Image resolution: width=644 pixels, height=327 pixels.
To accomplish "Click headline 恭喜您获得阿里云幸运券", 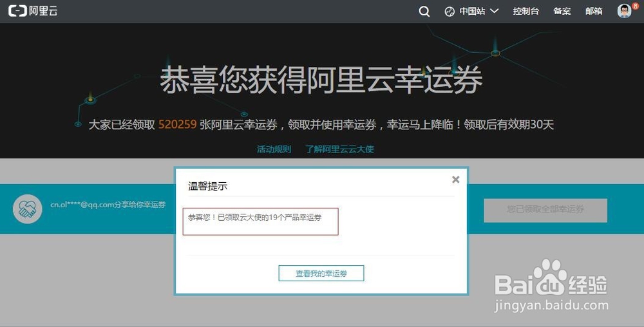I will [x=321, y=80].
